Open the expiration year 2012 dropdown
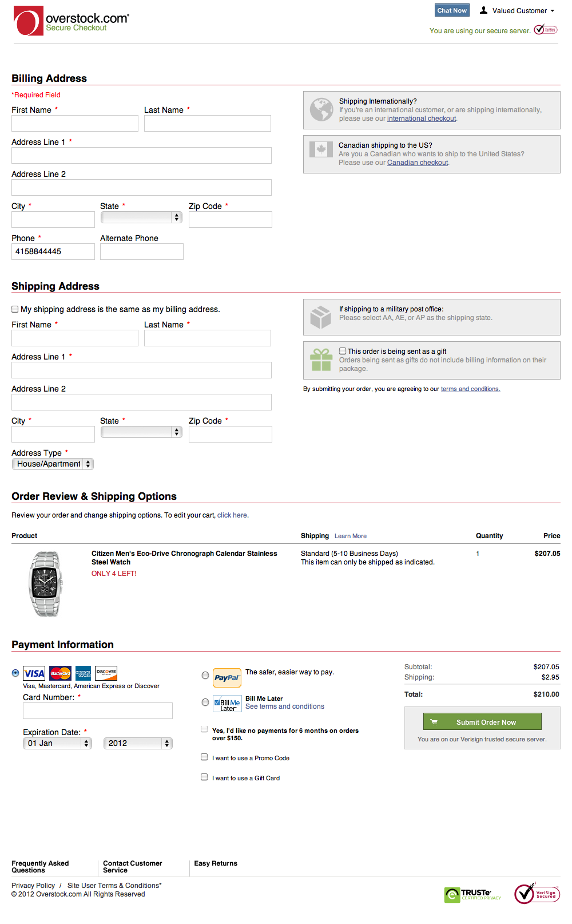 pos(137,743)
